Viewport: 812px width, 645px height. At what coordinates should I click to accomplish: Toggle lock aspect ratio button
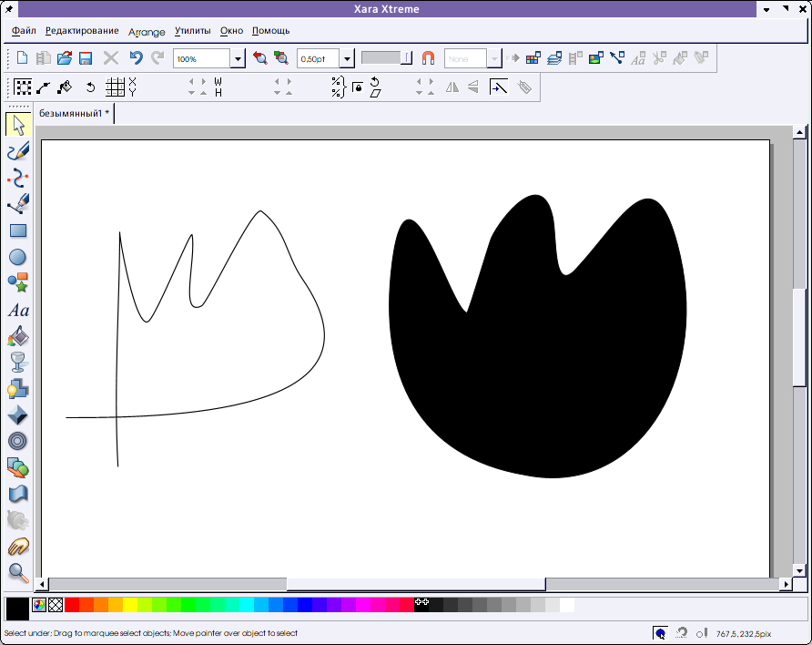tap(358, 87)
